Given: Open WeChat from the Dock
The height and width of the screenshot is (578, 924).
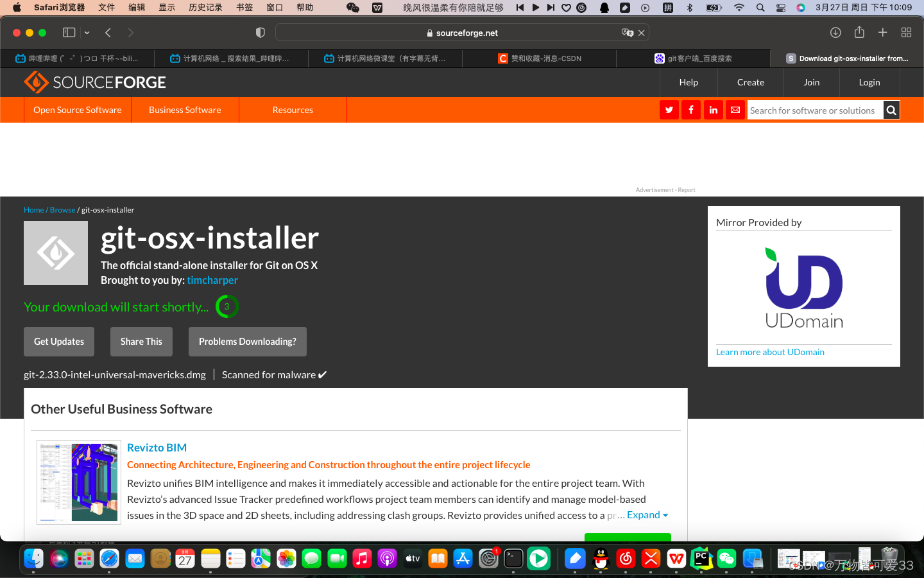Looking at the screenshot, I should point(726,559).
